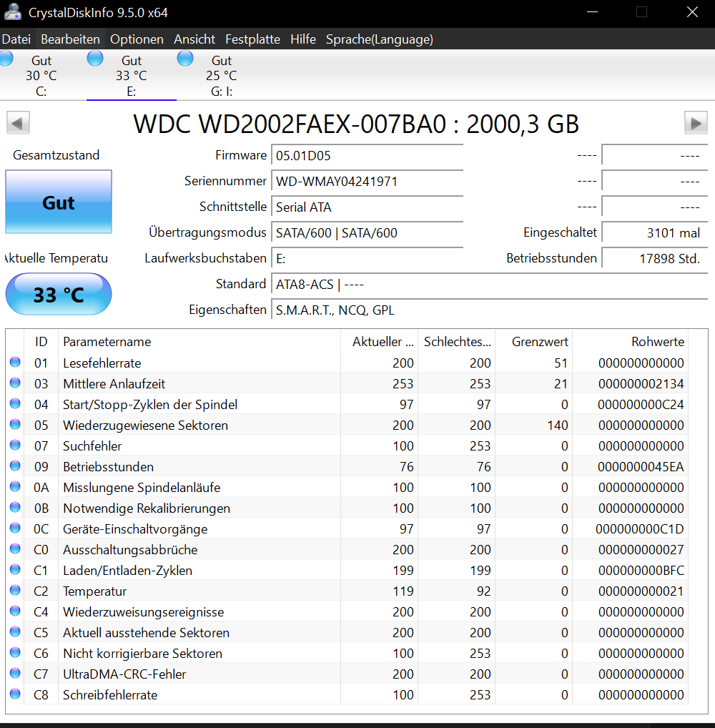This screenshot has height=728, width=715.
Task: Click the Standard field ATA8-ACS
Action: click(489, 284)
